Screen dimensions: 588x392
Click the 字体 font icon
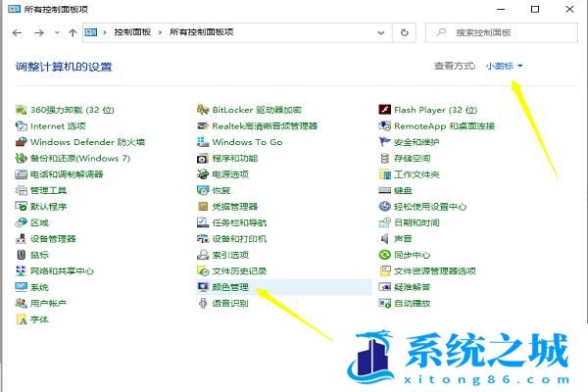click(21, 319)
